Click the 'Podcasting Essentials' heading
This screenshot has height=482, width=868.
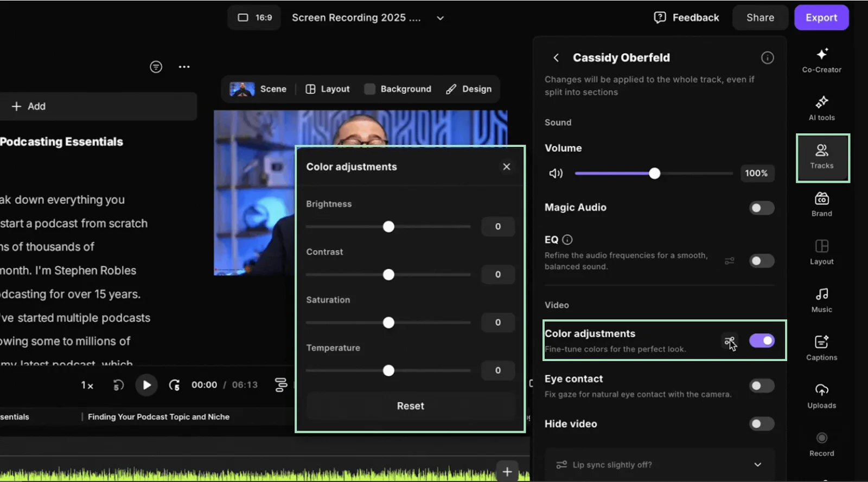61,142
